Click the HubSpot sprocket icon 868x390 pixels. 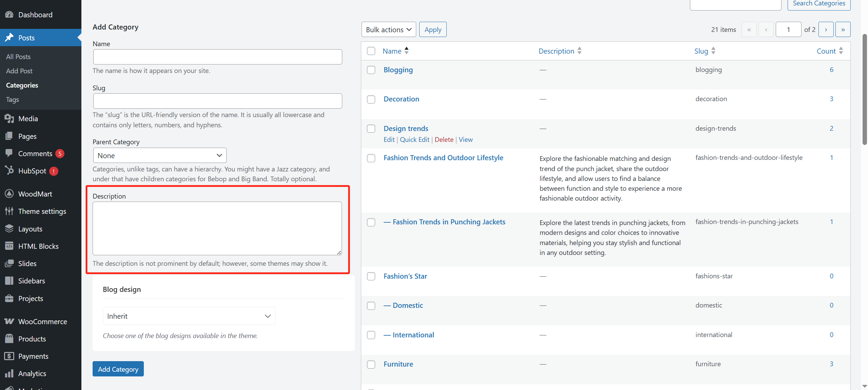pyautogui.click(x=9, y=170)
